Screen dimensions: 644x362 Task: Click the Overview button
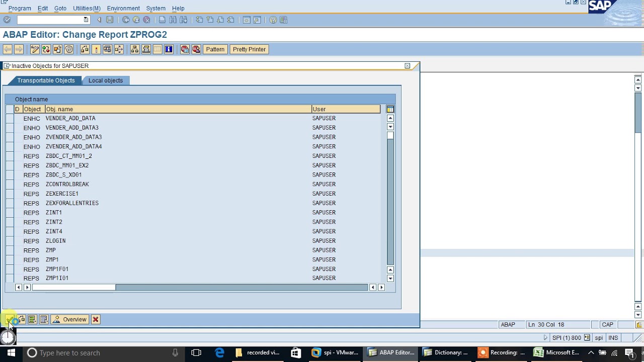click(x=69, y=320)
